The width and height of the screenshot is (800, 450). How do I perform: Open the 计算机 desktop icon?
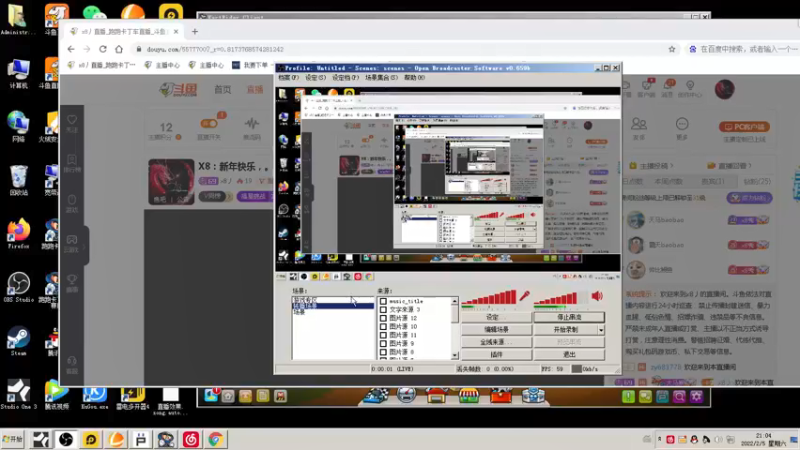(18, 73)
